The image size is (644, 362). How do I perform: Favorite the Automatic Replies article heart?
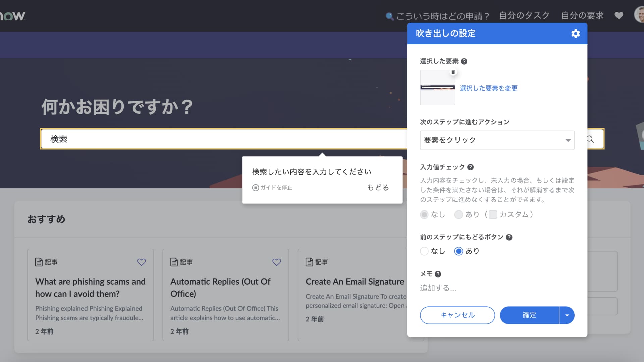(x=276, y=262)
